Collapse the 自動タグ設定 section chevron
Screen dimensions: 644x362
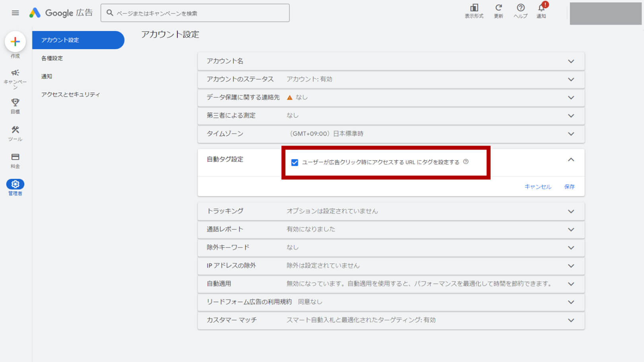571,159
